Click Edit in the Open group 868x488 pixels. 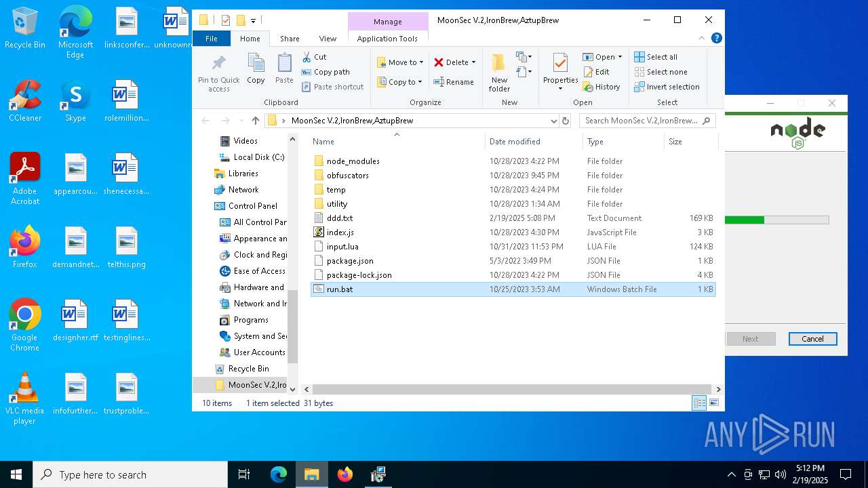(596, 72)
